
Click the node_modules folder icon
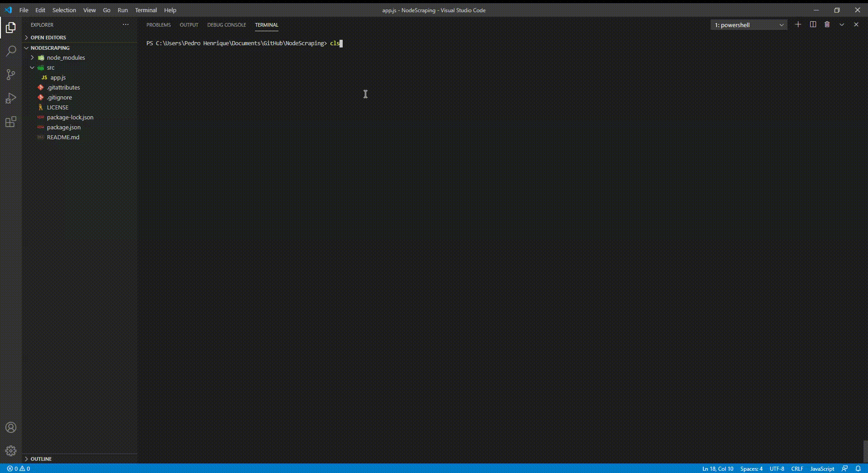click(41, 57)
